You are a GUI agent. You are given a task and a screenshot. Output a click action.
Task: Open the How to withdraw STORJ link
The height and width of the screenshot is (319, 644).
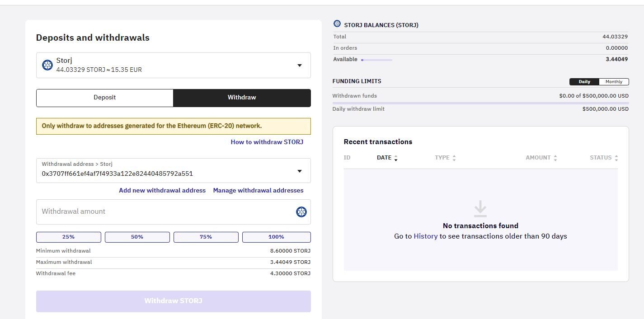(267, 142)
